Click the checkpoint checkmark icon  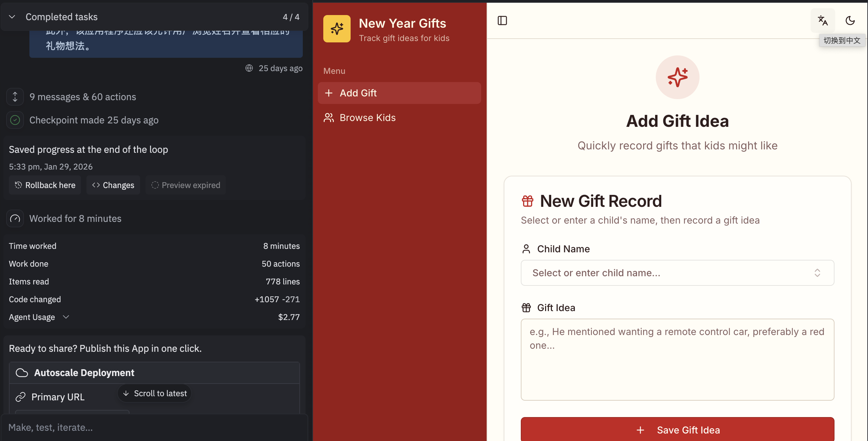pos(15,120)
